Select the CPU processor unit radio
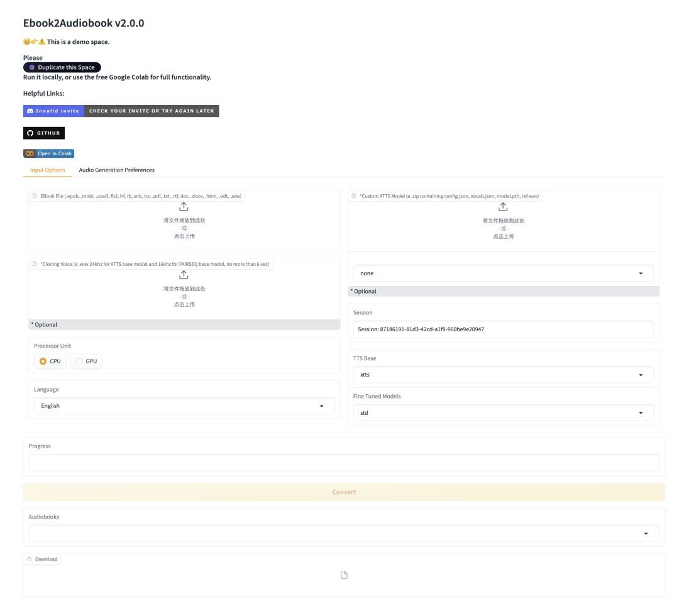Image resolution: width=679 pixels, height=616 pixels. click(x=43, y=361)
